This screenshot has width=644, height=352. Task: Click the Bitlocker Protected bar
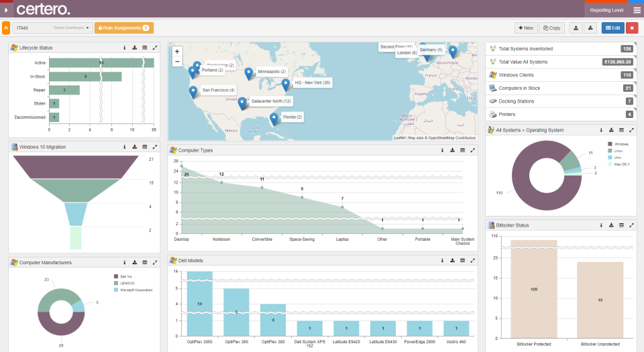(x=534, y=289)
